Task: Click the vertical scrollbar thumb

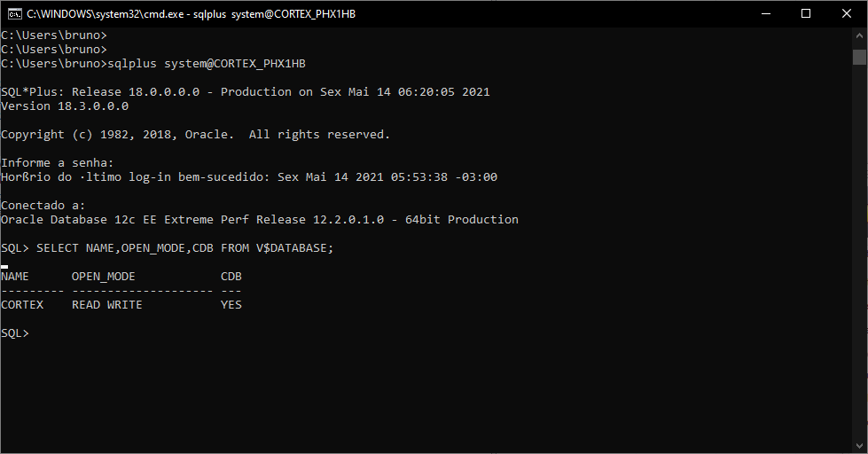Action: tap(859, 57)
